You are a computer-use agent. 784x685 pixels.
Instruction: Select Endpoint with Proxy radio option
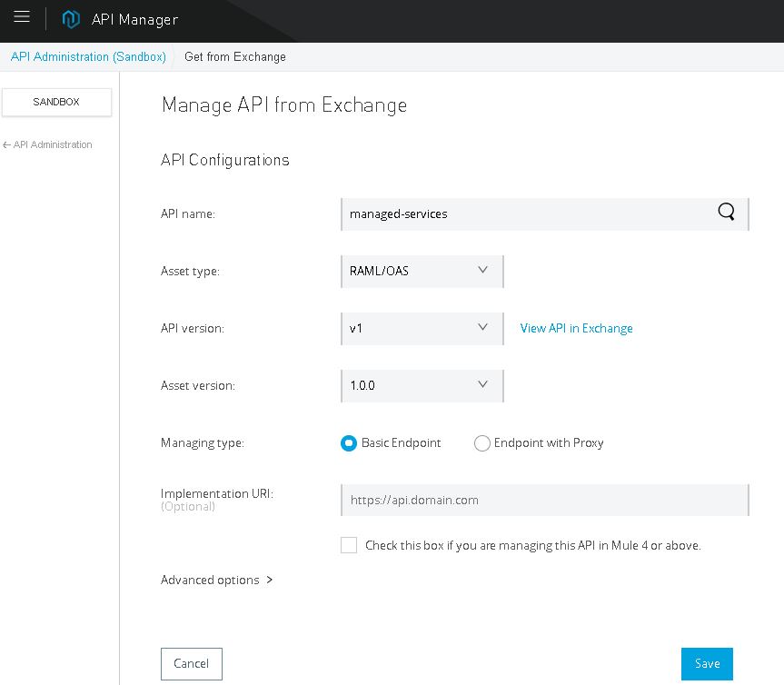[482, 443]
